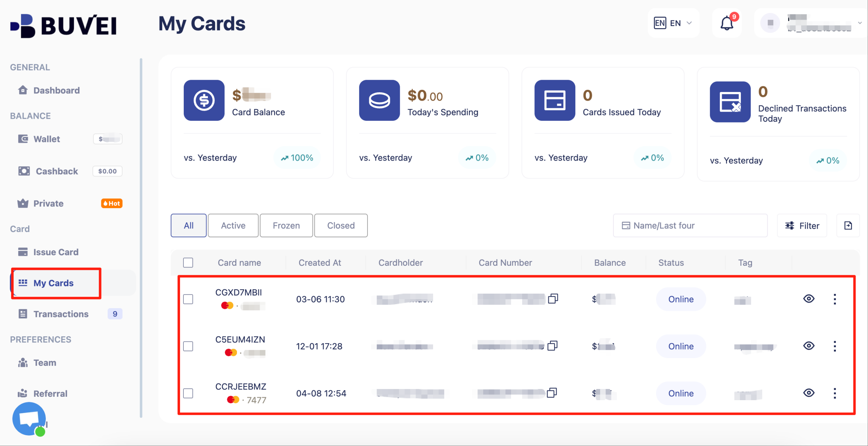
Task: Check the box for card C5EUM4IZN
Action: [188, 346]
